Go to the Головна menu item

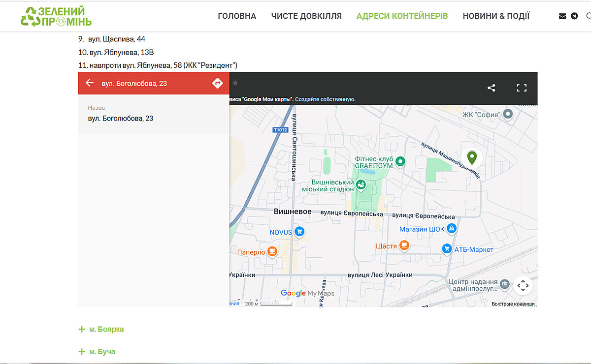237,16
